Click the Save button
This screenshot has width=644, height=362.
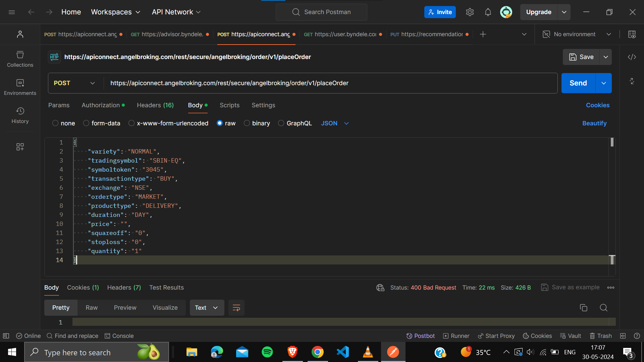tap(581, 57)
